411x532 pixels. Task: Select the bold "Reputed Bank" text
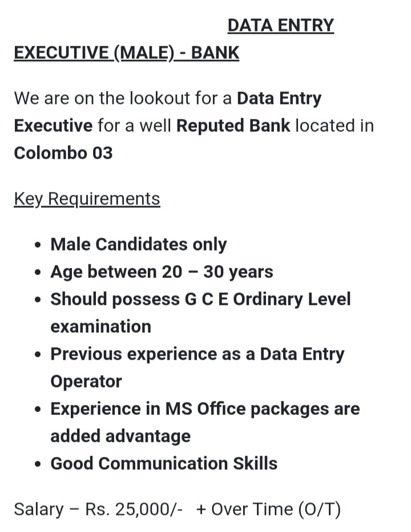(233, 126)
